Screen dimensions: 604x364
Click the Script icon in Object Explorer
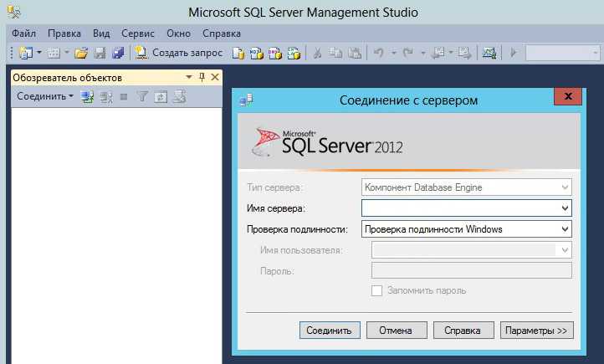(x=179, y=97)
